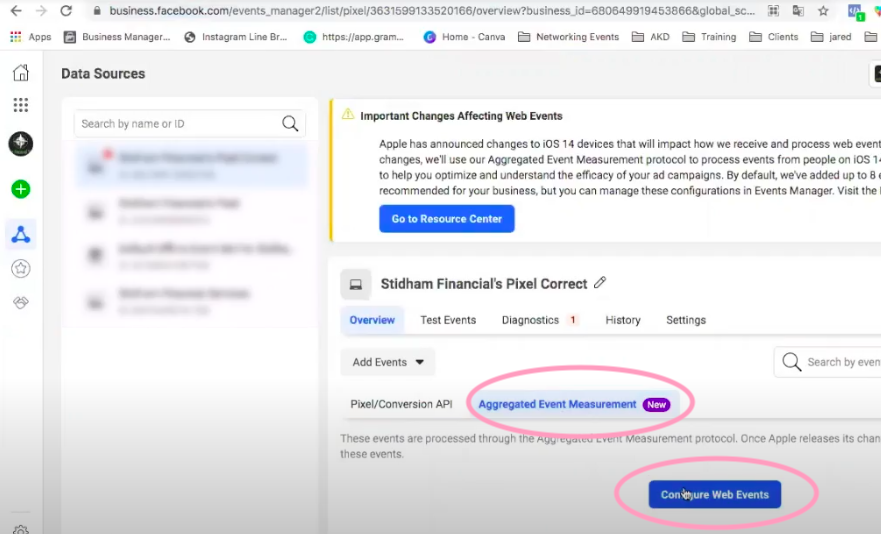The height and width of the screenshot is (534, 881).
Task: Select first blurred pixel in data source list
Action: point(192,165)
